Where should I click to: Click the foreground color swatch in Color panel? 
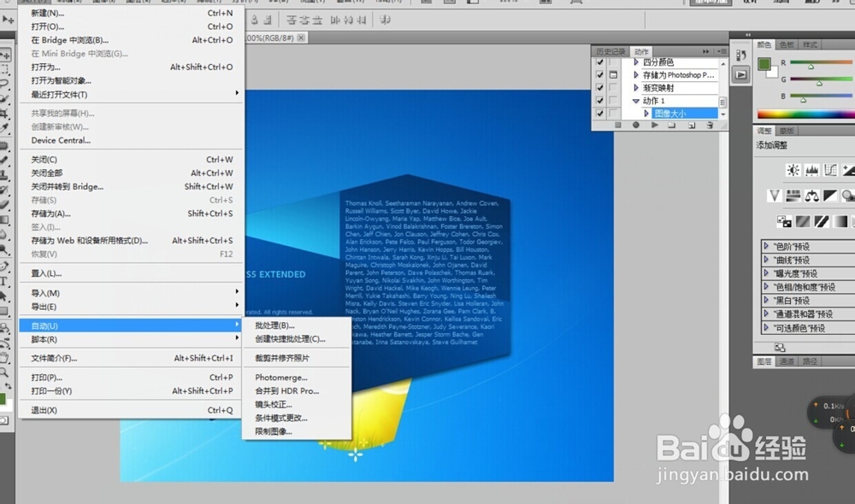pos(764,64)
